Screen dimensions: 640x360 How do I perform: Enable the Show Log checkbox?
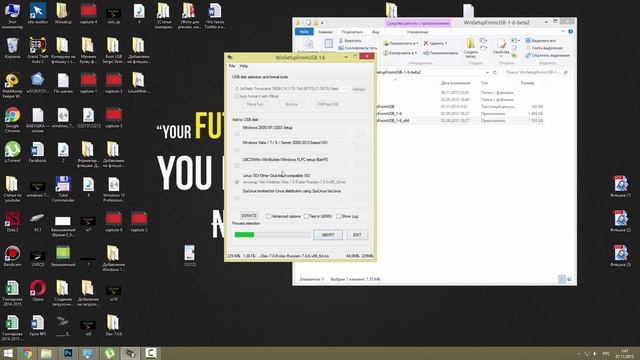pos(338,216)
